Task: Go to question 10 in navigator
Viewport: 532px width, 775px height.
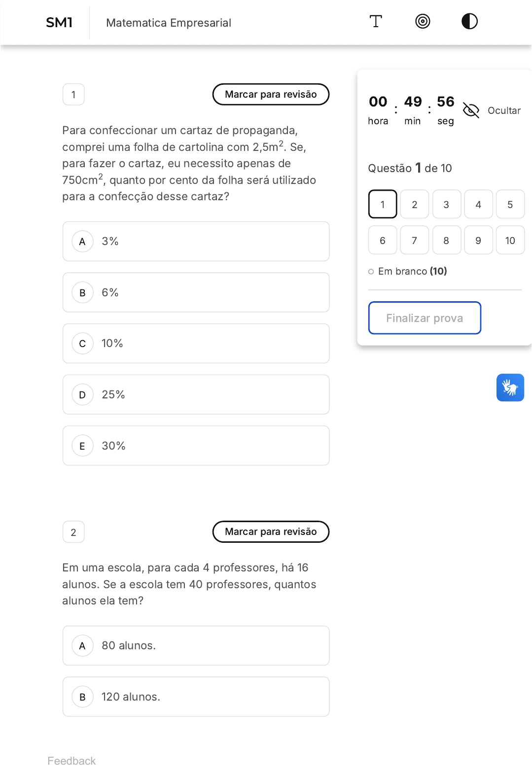Action: (510, 240)
